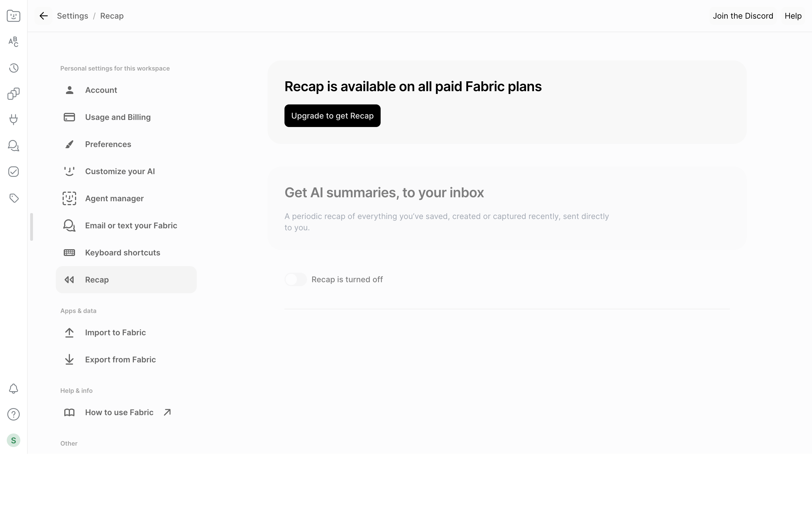Image resolution: width=812 pixels, height=508 pixels.
Task: Click Upgrade to get Recap button
Action: [x=332, y=116]
